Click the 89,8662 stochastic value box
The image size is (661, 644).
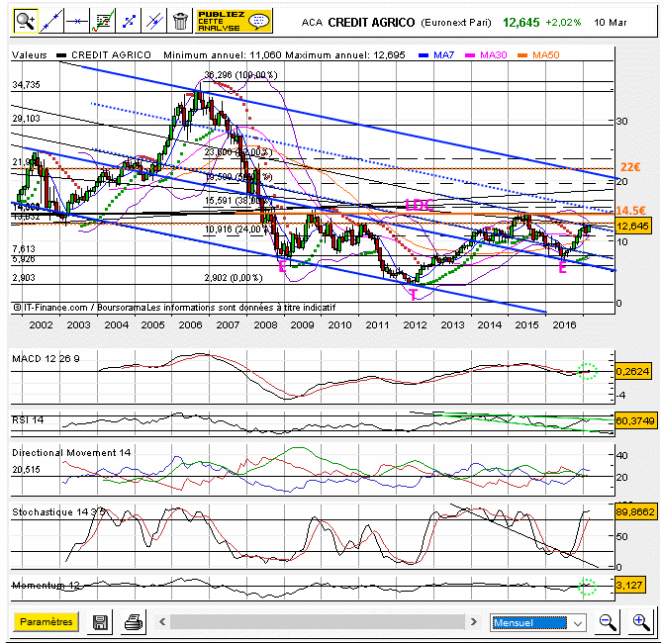[635, 511]
